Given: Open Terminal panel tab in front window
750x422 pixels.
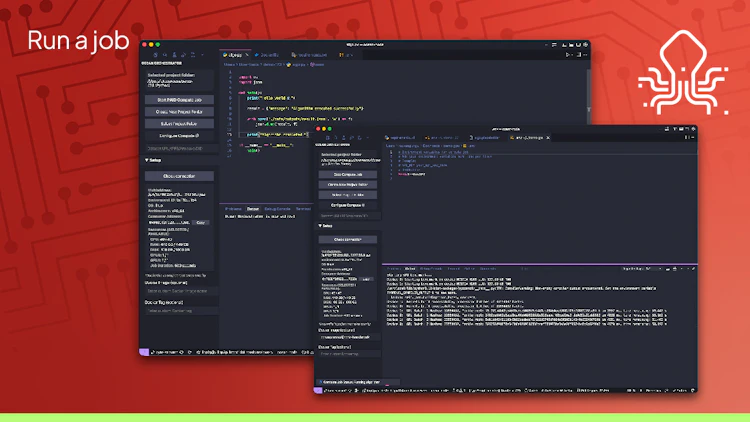Looking at the screenshot, I should 453,269.
